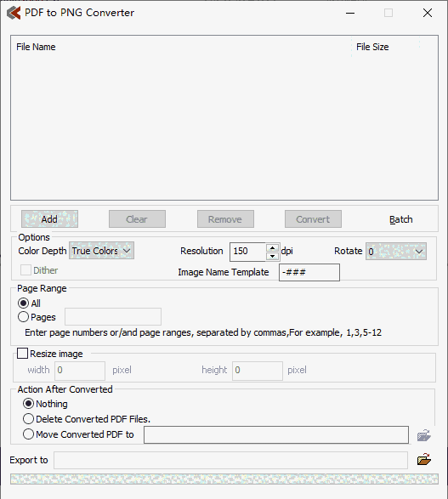448x499 pixels.
Task: Browse folder for Export to path
Action: pos(424,460)
